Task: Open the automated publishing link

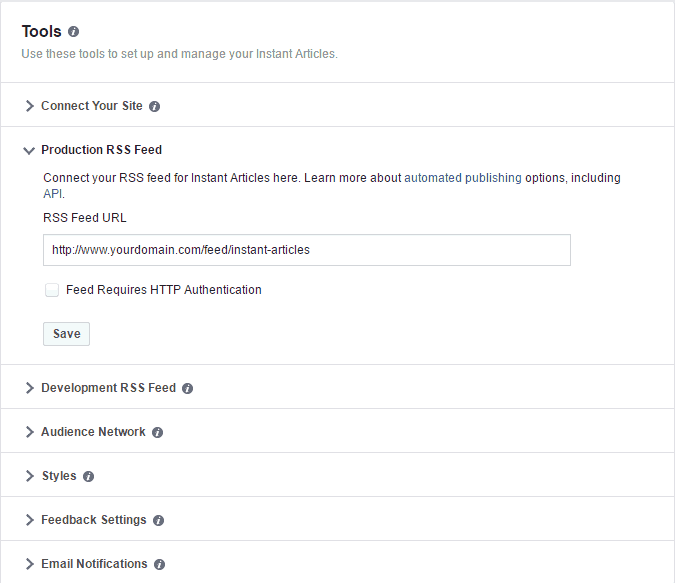Action: [x=463, y=178]
